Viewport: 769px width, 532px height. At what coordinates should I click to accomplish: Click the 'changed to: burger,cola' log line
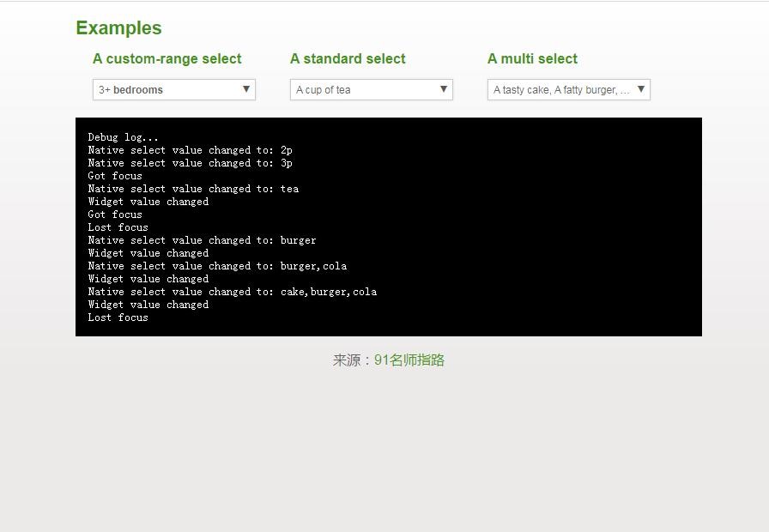click(217, 266)
